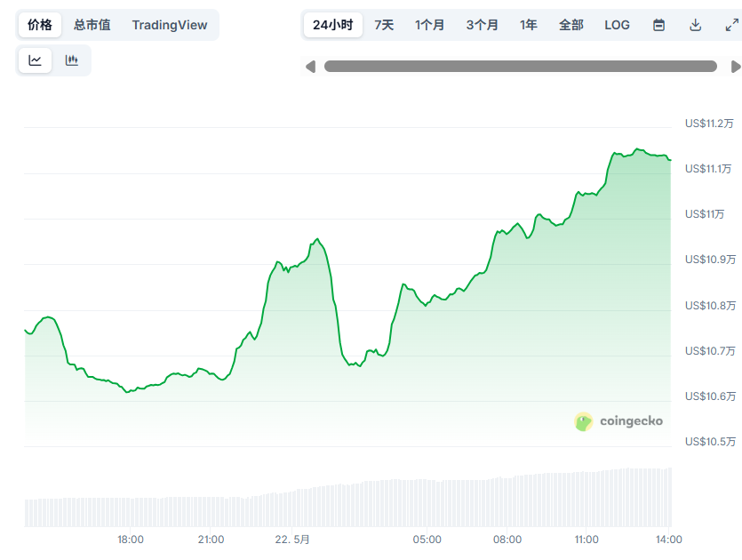742x560 pixels.
Task: Choose the 3个月 range option
Action: click(482, 25)
